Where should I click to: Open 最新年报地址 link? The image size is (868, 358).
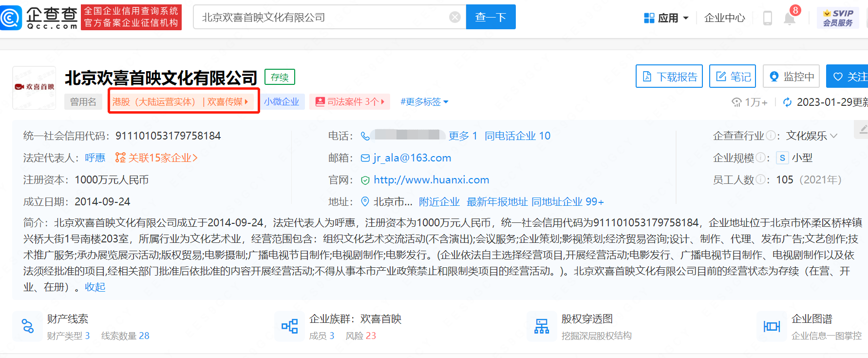[x=497, y=201]
